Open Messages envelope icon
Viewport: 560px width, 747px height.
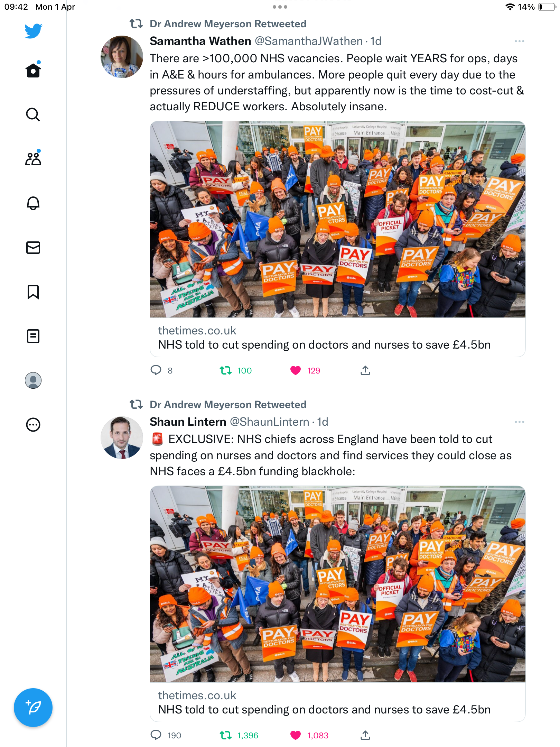tap(33, 248)
